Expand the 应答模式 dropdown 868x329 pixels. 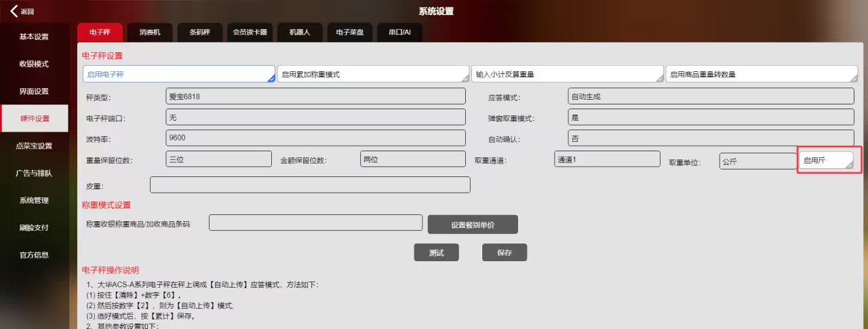point(710,96)
